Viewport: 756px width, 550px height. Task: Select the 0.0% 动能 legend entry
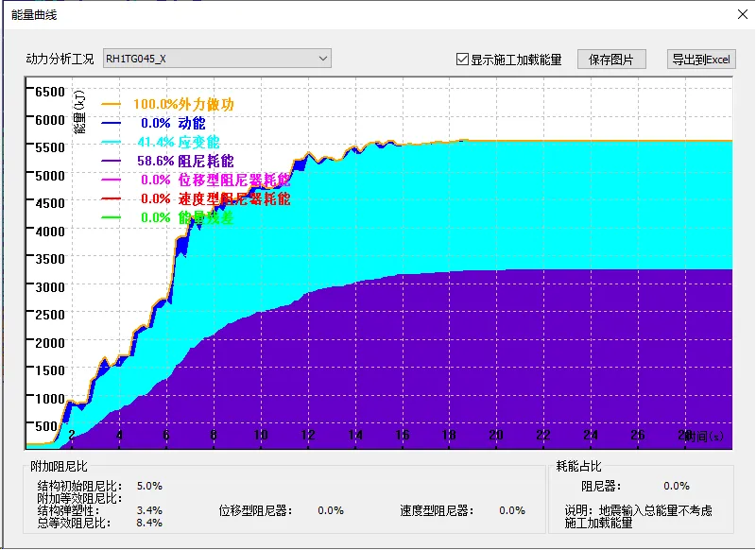pos(173,123)
